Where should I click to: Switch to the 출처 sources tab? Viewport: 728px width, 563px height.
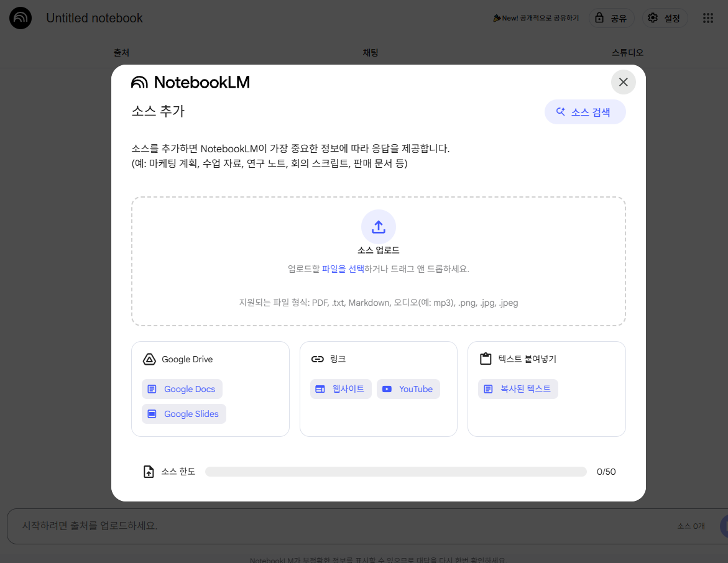pos(122,52)
